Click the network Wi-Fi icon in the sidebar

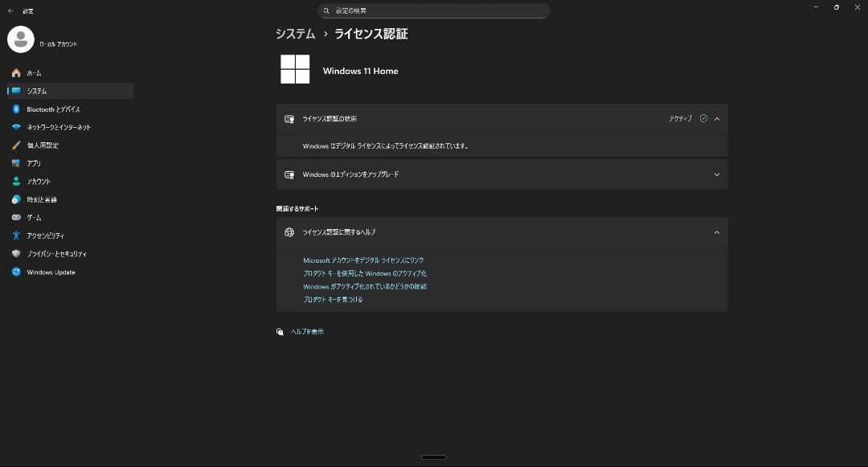16,127
